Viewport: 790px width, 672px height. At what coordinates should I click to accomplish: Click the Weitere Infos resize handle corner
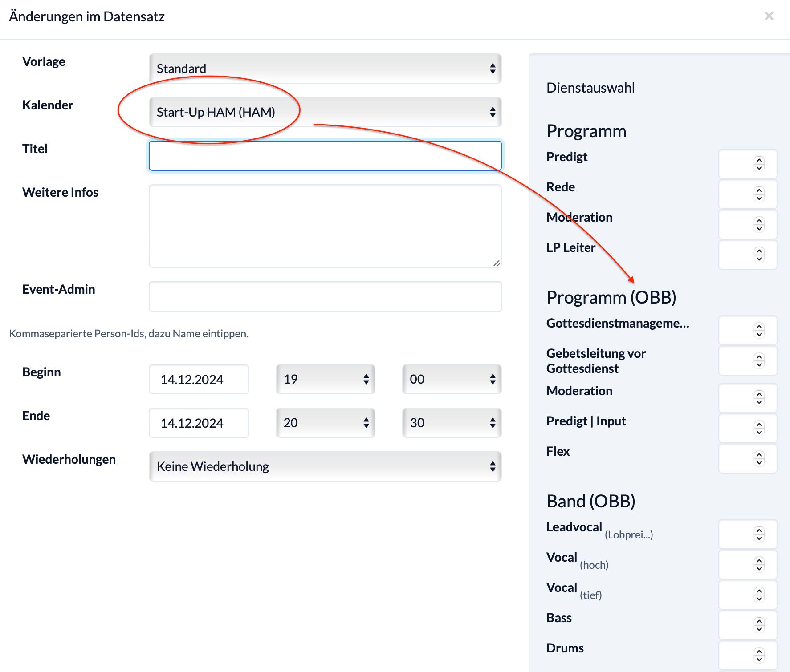click(497, 263)
